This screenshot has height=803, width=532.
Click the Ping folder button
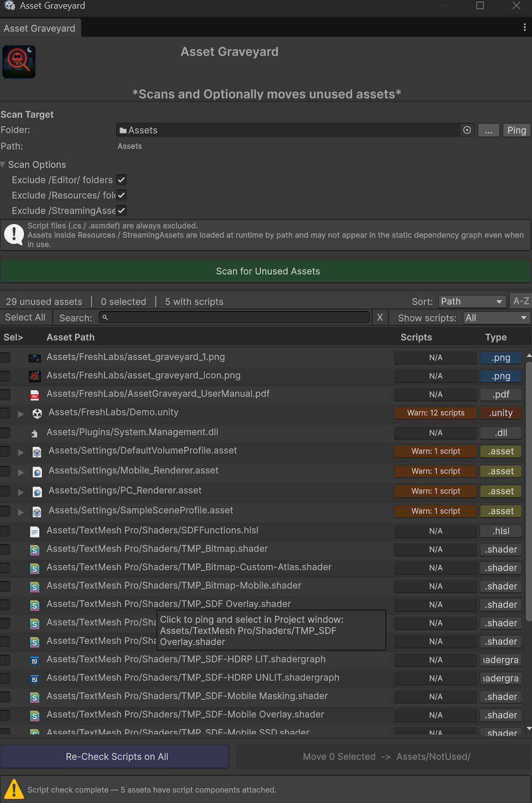pyautogui.click(x=516, y=130)
